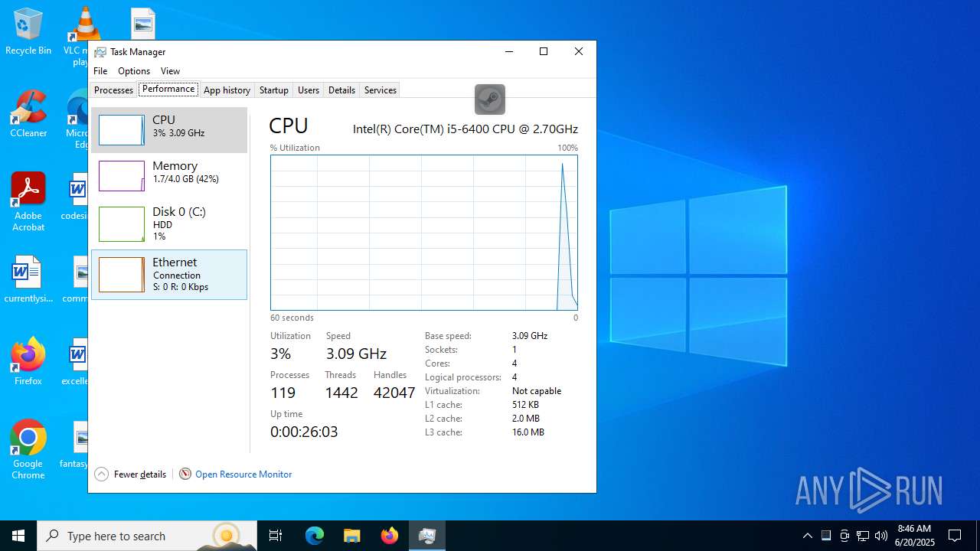
Task: Click Task Manager taskbar button
Action: 427,536
